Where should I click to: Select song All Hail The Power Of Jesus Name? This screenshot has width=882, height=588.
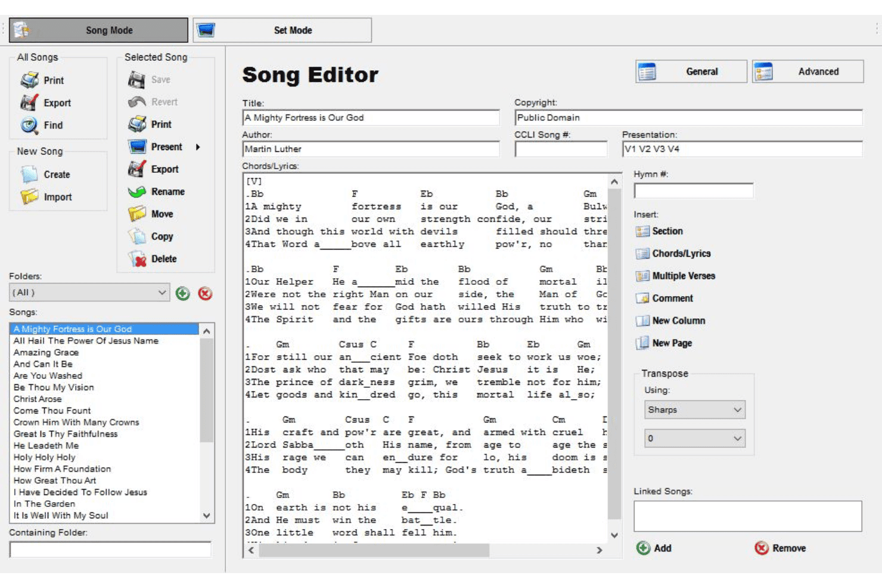86,341
